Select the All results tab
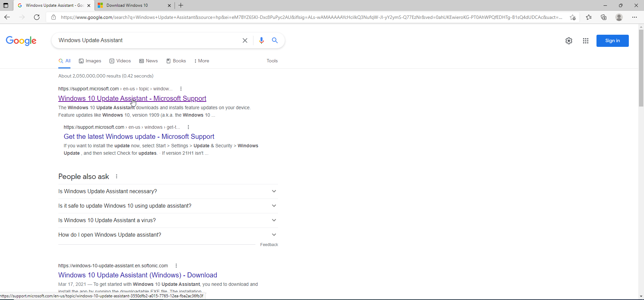The image size is (644, 300). 64,61
